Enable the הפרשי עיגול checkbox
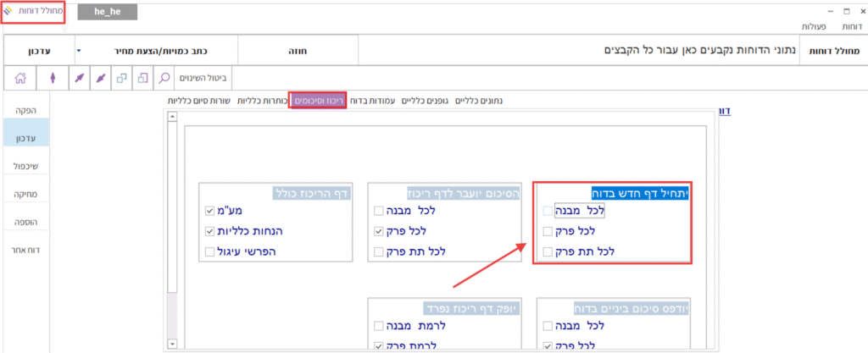868x353 pixels. click(209, 251)
